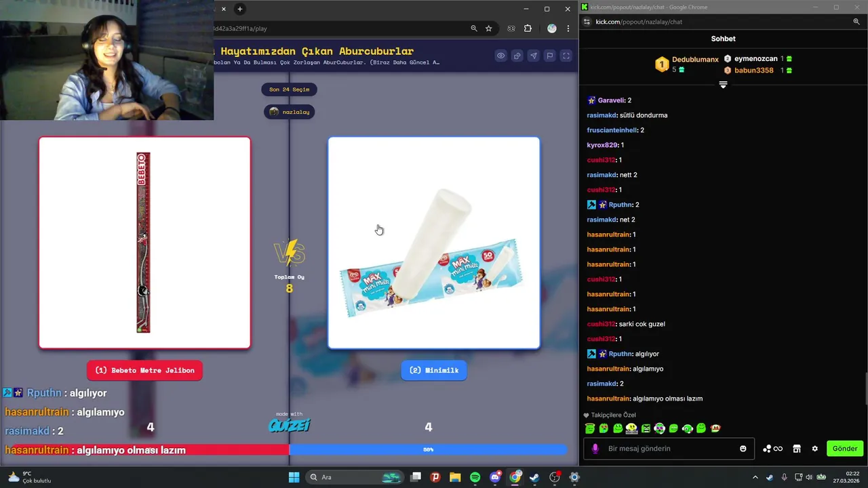Open the Son 24 Seçim pill
This screenshot has height=488, width=868.
[289, 89]
